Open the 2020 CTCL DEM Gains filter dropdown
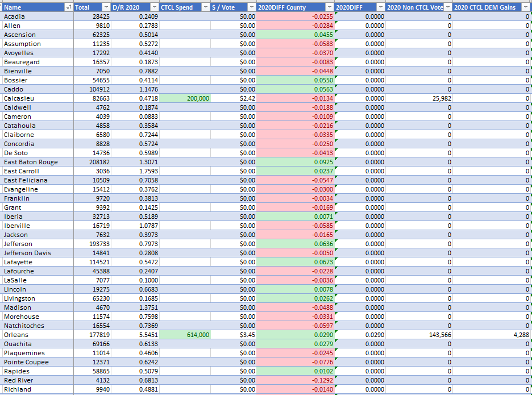Viewport: 532px width, 395px height. click(525, 7)
